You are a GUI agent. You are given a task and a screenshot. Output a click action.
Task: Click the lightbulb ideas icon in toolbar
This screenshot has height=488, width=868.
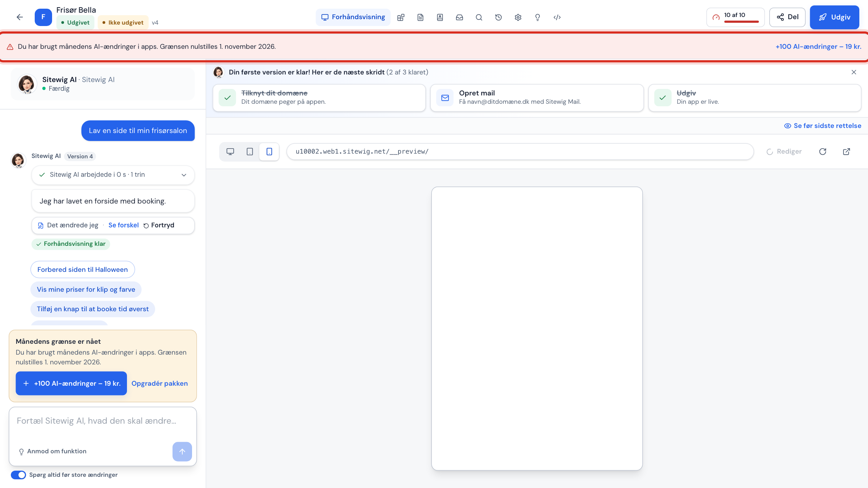click(x=537, y=17)
